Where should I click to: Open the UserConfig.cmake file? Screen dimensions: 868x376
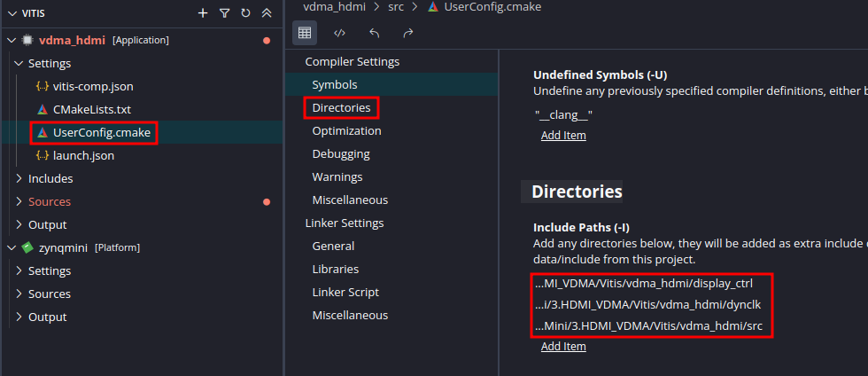coord(101,133)
